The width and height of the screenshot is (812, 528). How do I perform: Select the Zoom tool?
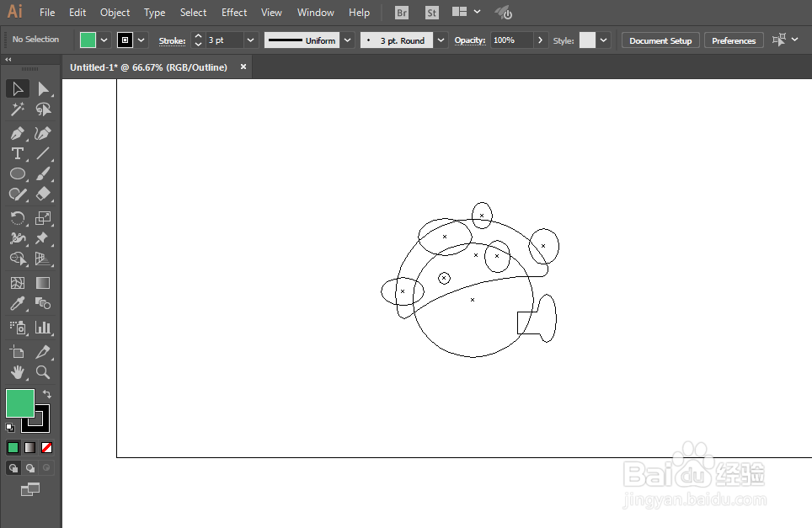(44, 372)
